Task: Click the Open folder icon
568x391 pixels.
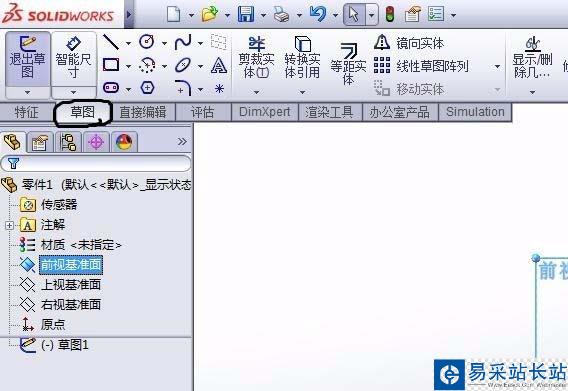Action: click(210, 14)
